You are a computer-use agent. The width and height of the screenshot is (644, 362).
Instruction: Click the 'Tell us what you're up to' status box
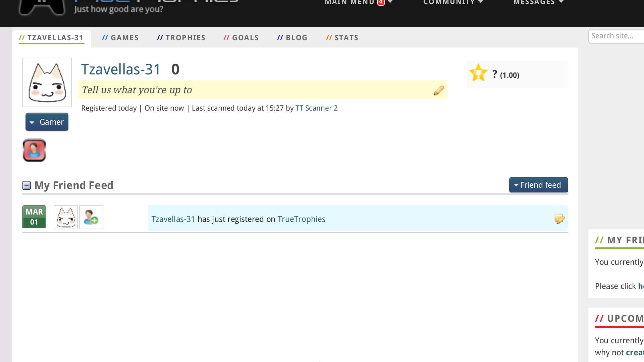[x=263, y=90]
